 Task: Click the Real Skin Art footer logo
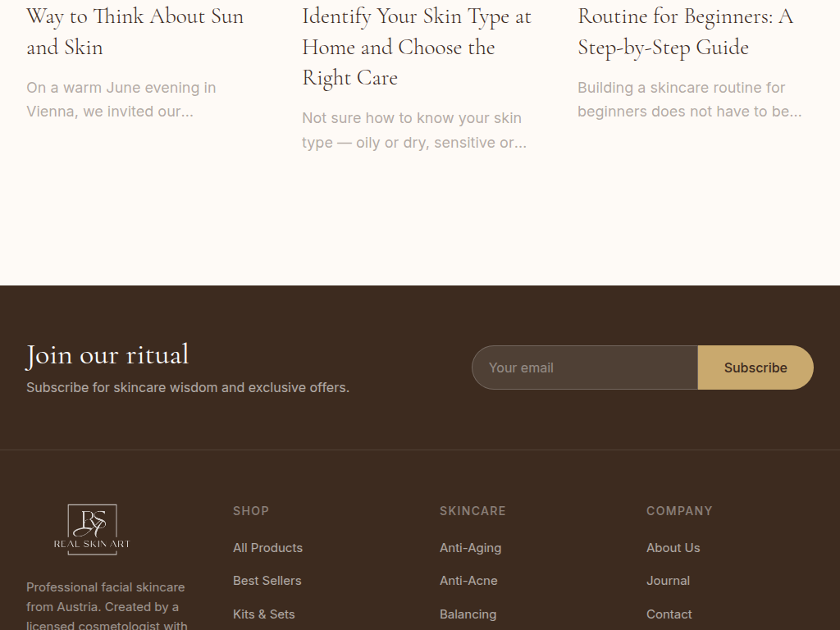(x=92, y=530)
